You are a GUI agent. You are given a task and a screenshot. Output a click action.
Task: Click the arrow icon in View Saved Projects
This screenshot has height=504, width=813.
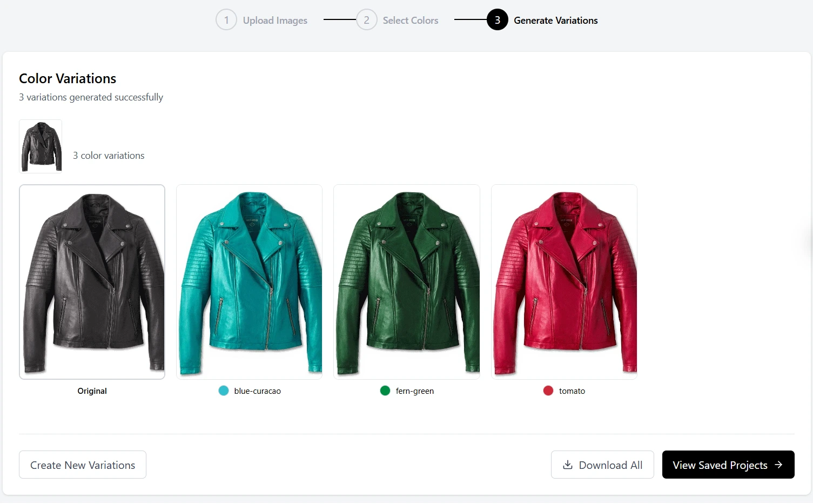tap(778, 465)
